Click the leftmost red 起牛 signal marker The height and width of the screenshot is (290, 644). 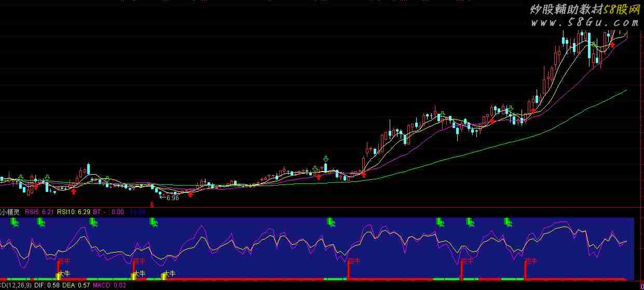coord(62,261)
